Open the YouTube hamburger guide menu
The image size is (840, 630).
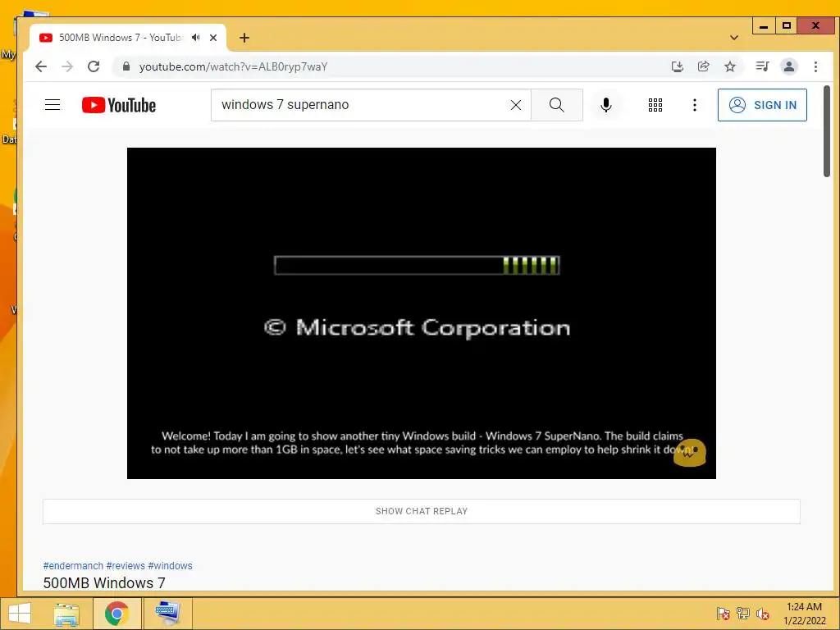52,104
